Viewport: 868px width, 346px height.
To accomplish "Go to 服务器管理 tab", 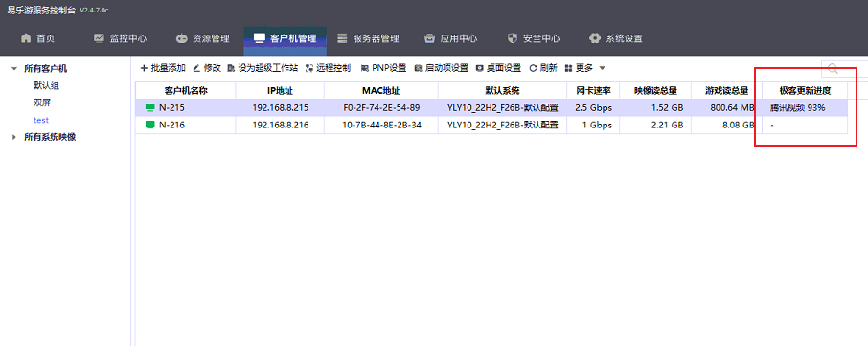I will (x=368, y=38).
